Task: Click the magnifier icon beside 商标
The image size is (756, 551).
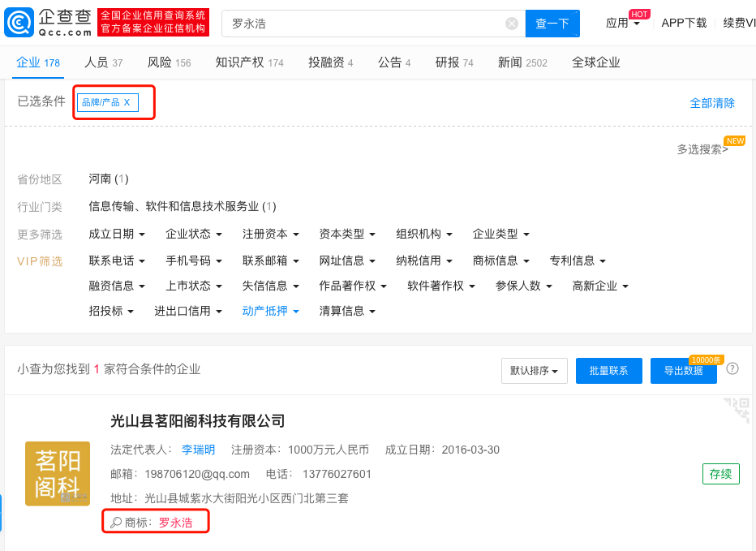Action: pyautogui.click(x=116, y=523)
